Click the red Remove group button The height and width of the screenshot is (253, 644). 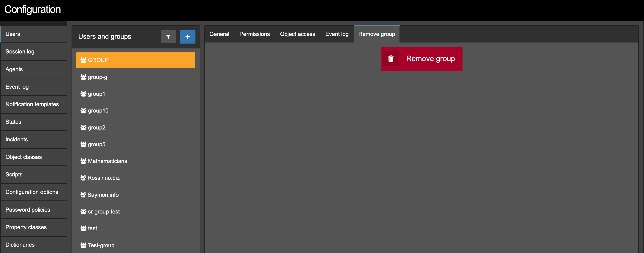pos(422,59)
